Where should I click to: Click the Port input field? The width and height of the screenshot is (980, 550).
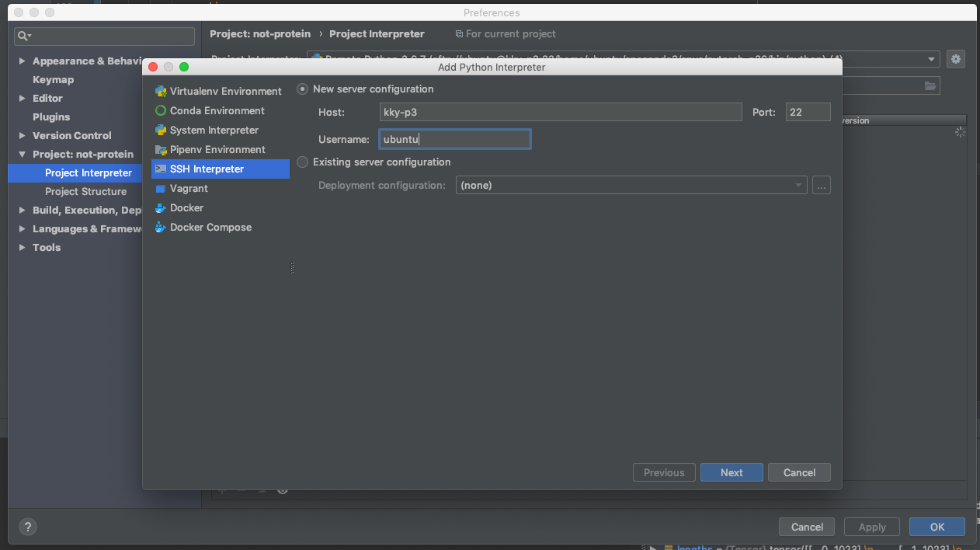point(808,112)
